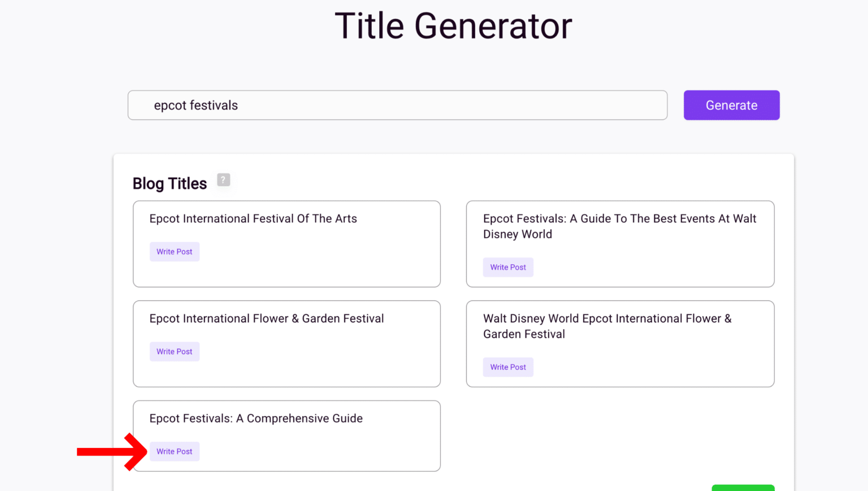Select the Walt Disney World Flower & Garden card

pyautogui.click(x=620, y=343)
